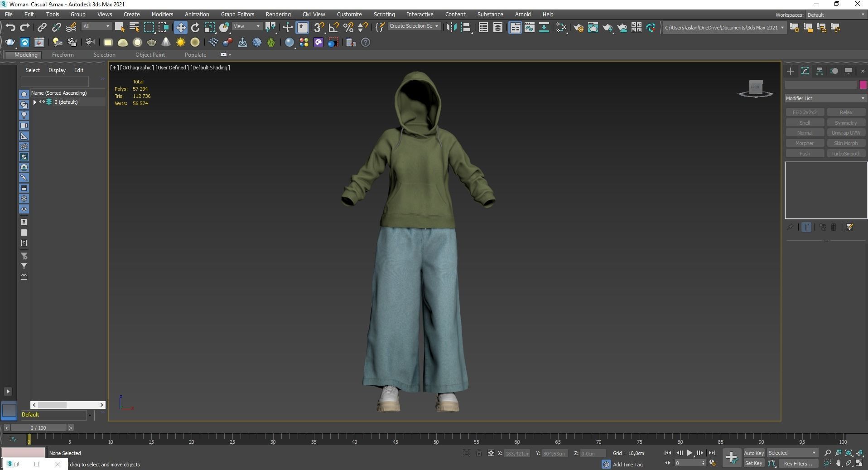Open the Selected key filter dropdown
The width and height of the screenshot is (868, 470).
(x=792, y=453)
